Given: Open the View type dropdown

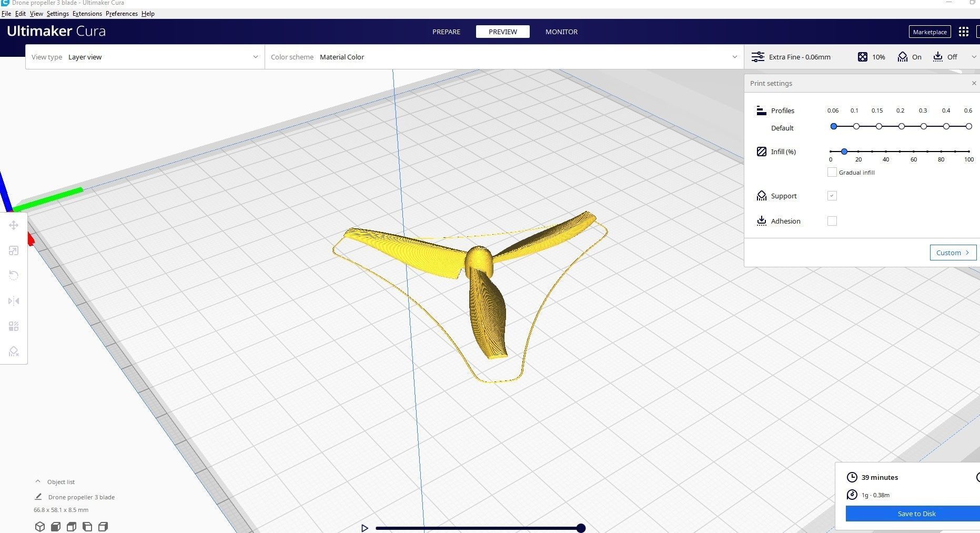Looking at the screenshot, I should pos(145,57).
